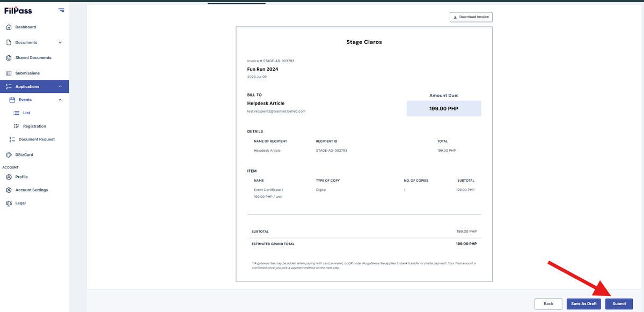Click the Account Settings gear icon
This screenshot has width=644, height=312.
(9, 190)
